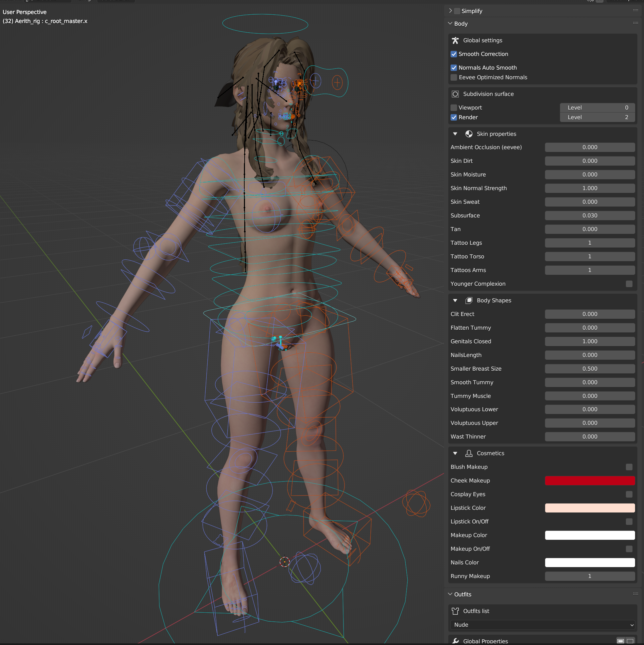Click the Viewport Level field
644x645 pixels.
(597, 108)
